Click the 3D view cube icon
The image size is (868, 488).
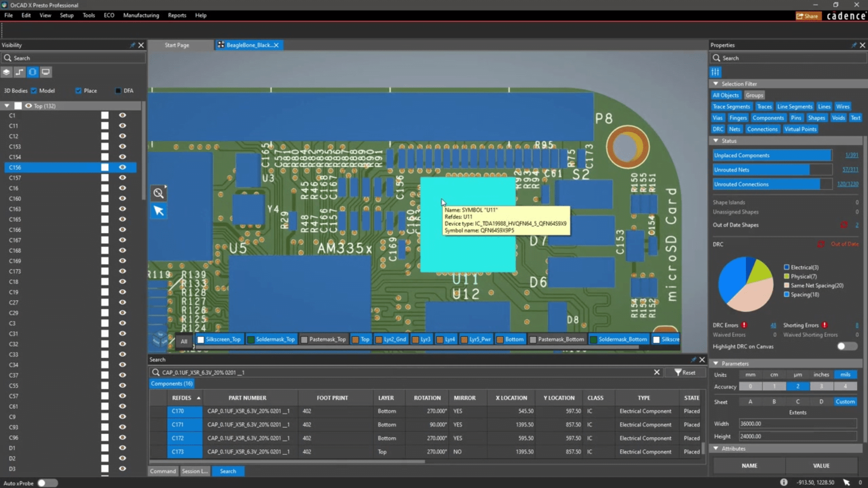(x=160, y=340)
